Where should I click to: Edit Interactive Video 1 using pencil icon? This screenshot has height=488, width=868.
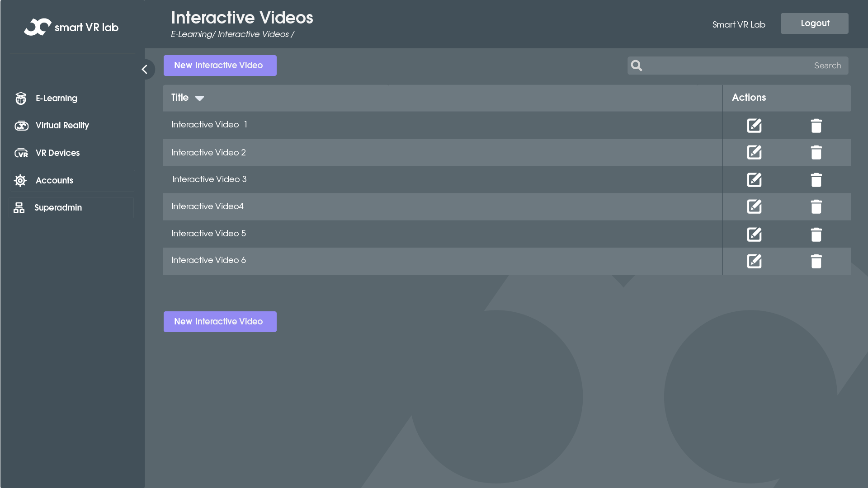click(x=754, y=126)
